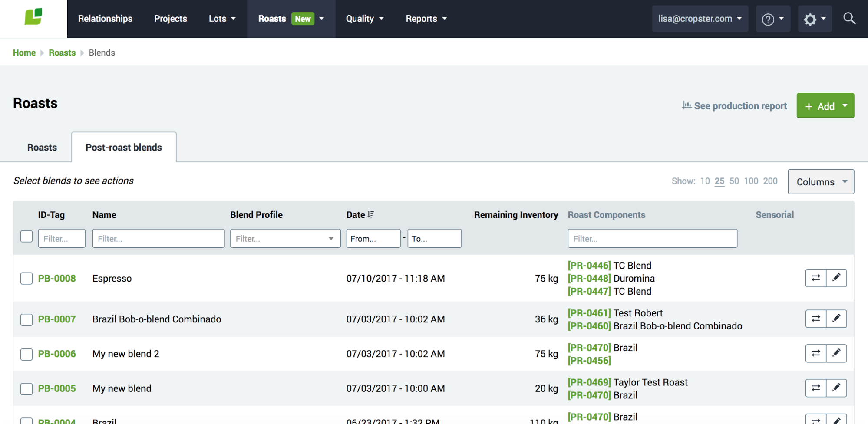This screenshot has height=424, width=868.
Task: Open the Blend Profile filter dropdown
Action: click(x=285, y=239)
